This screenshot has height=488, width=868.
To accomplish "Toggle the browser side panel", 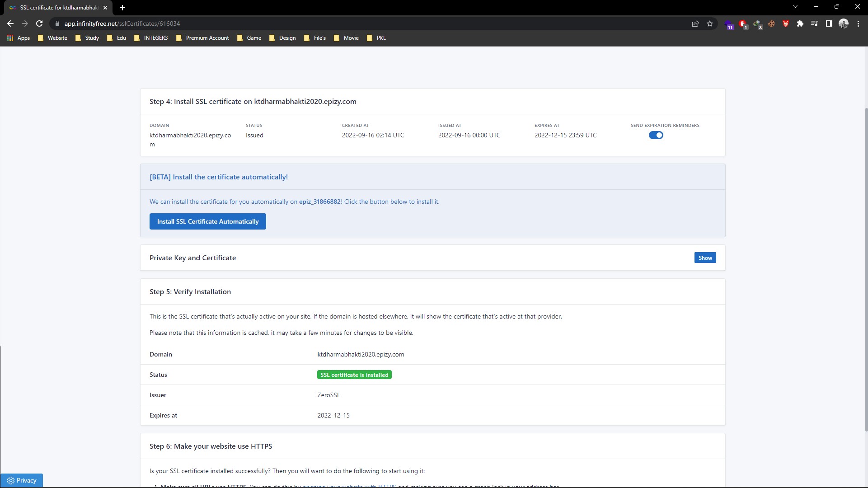I will pos(829,23).
